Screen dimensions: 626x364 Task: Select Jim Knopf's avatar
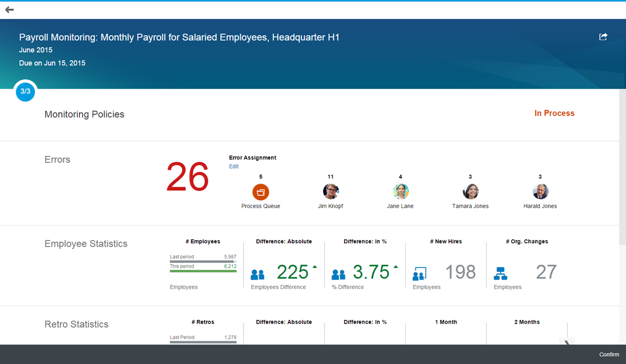331,192
